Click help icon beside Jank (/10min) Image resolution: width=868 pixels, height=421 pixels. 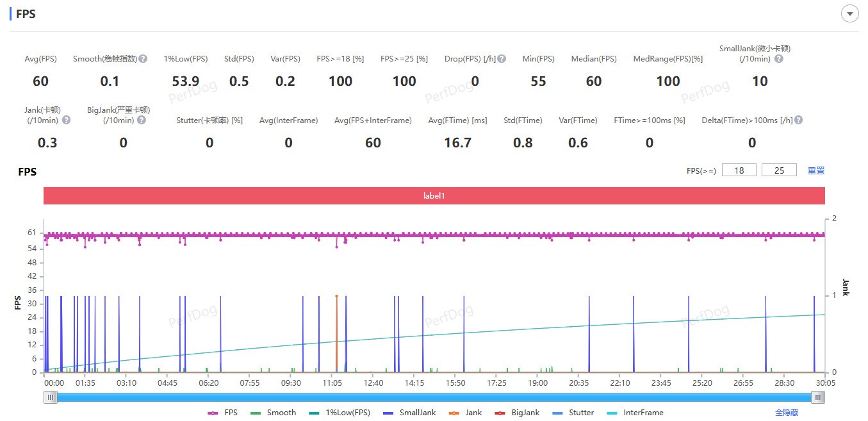(66, 120)
